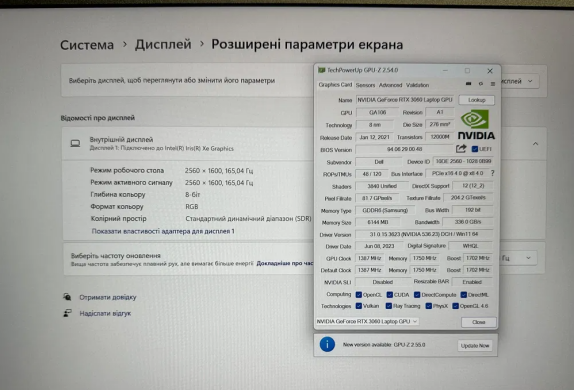This screenshot has height=390, width=574.
Task: Open the GPU selection dropdown in GPU-Z
Action: pos(367,321)
